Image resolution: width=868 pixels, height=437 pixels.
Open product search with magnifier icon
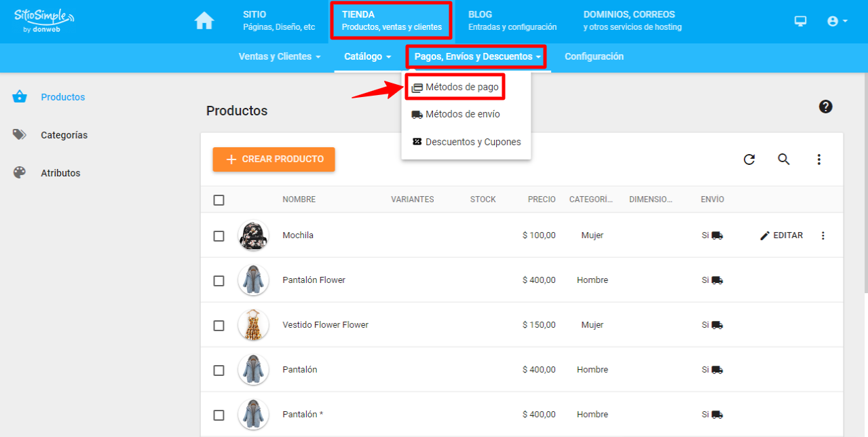pos(784,159)
